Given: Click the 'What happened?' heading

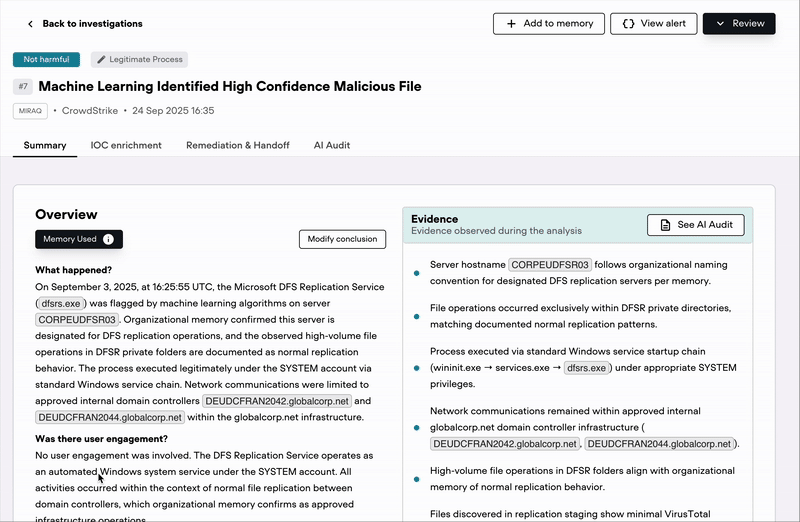Looking at the screenshot, I should (73, 270).
